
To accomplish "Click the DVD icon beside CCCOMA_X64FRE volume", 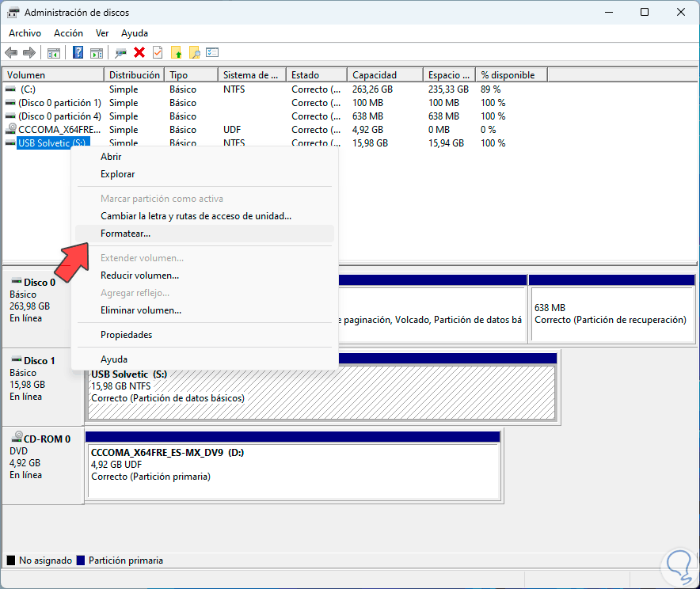I will [x=11, y=129].
